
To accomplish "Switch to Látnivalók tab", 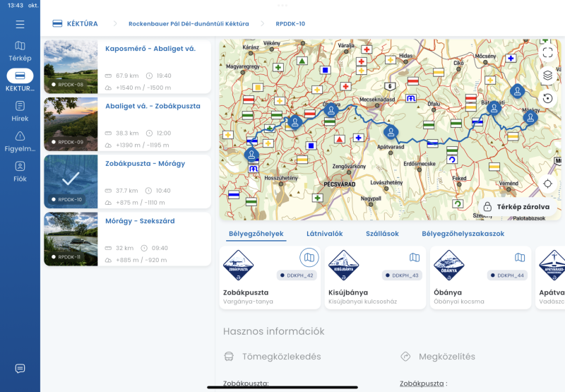I will [x=324, y=234].
